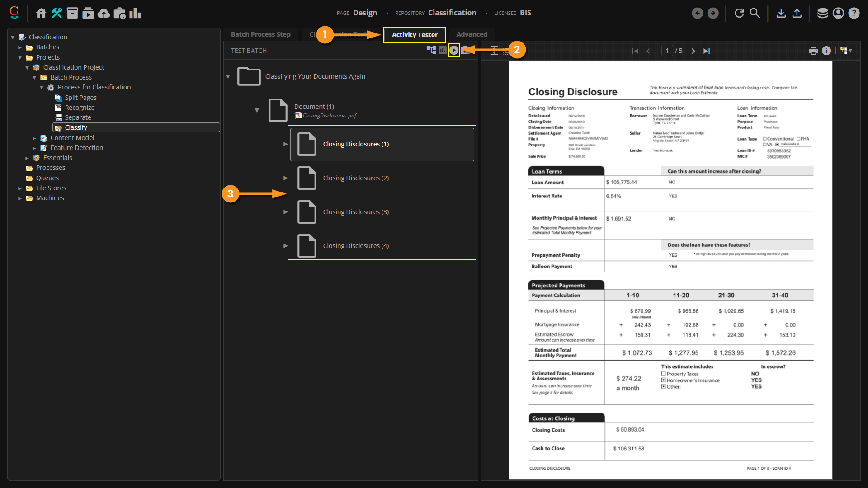The width and height of the screenshot is (868, 488).
Task: Click the Home icon in top toolbar
Action: coord(41,13)
